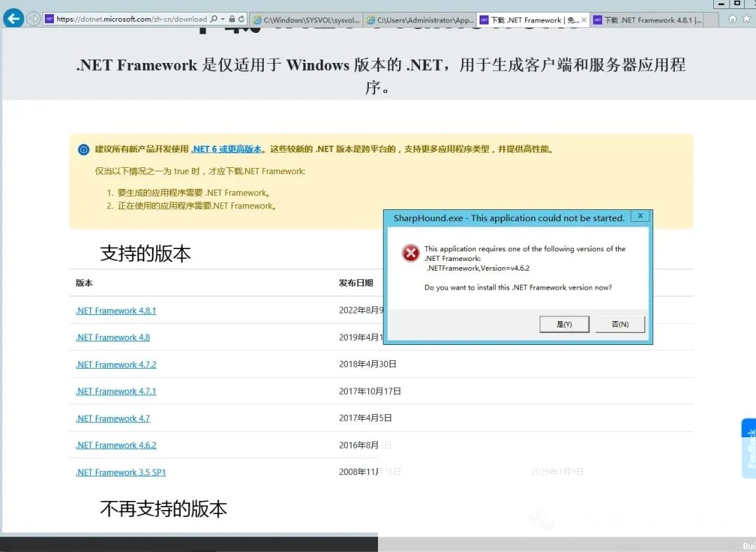Viewport: 756px width, 552px height.
Task: Go back using the browser back arrow
Action: pos(13,19)
